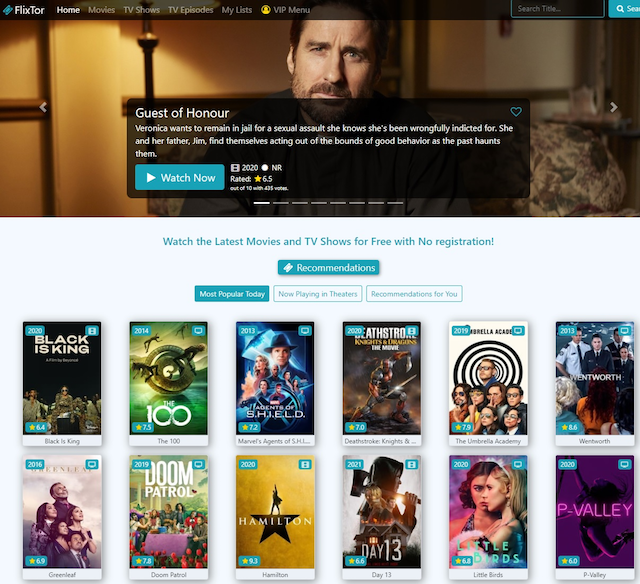The image size is (640, 584).
Task: Open Guest of Honour title link
Action: (x=182, y=113)
